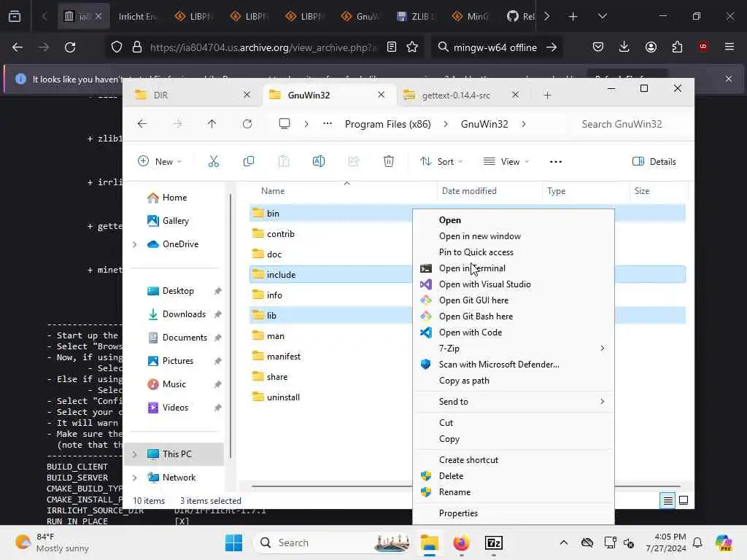Image resolution: width=747 pixels, height=560 pixels.
Task: Open the See more three-dots toolbar menu
Action: pos(555,161)
